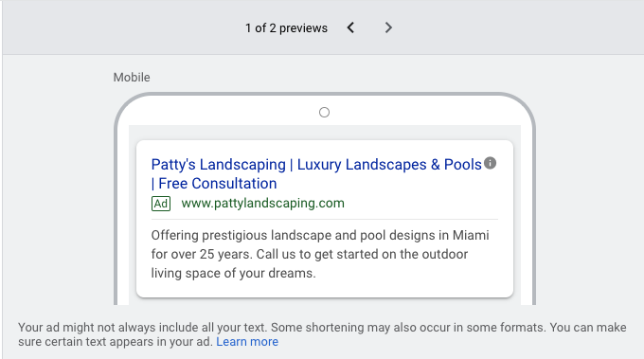This screenshot has height=359, width=644.
Task: Go to the previous ad preview
Action: point(350,27)
